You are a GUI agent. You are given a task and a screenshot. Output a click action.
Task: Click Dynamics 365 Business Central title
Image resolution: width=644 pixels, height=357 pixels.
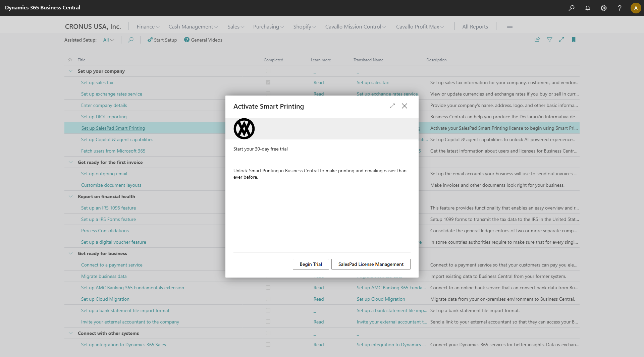point(43,7)
